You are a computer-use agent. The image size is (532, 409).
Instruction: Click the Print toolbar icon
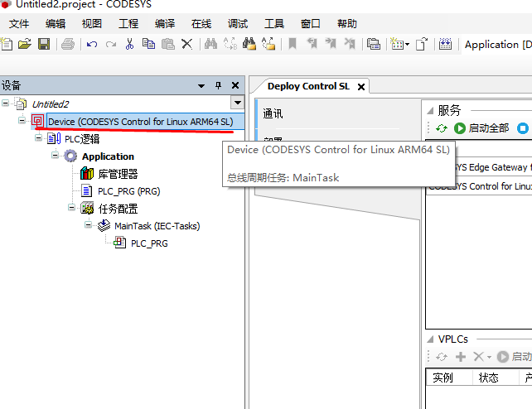(67, 44)
